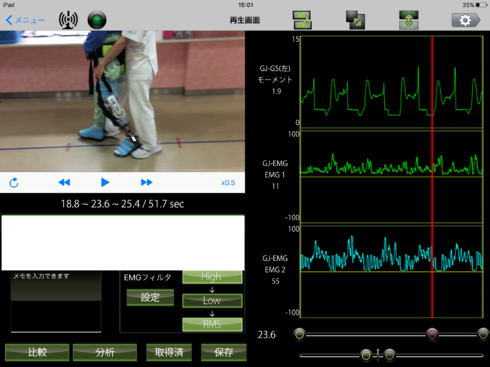The width and height of the screenshot is (490, 367).
Task: Click the 23.6 current time value
Action: pyautogui.click(x=267, y=335)
